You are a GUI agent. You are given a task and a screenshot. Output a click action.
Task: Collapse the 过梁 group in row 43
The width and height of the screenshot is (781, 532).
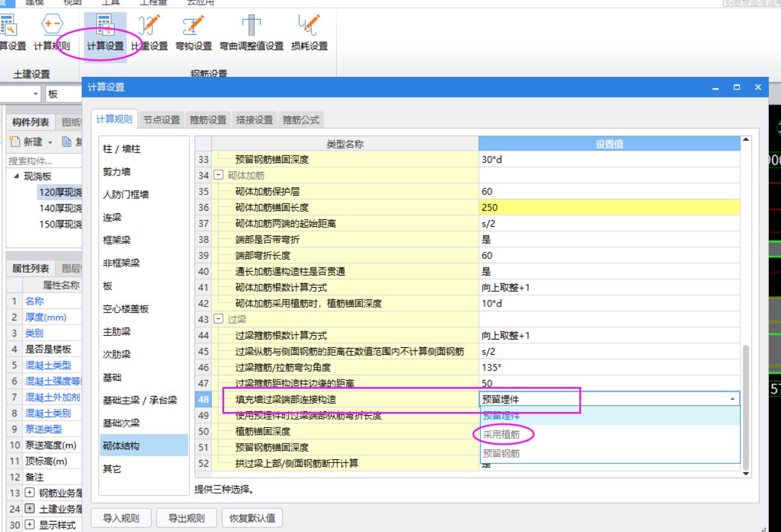coord(219,319)
